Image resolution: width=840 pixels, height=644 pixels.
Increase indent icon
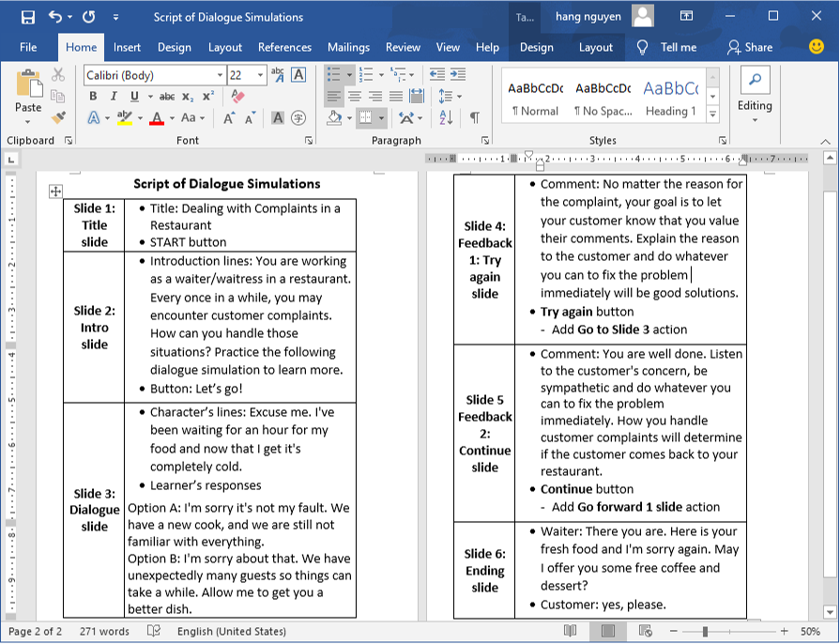point(458,74)
